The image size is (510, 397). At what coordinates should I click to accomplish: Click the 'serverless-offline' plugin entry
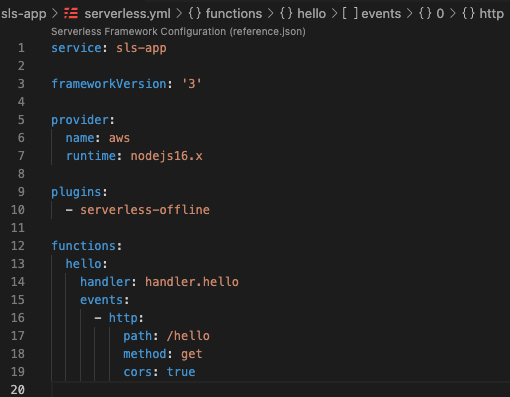[145, 210]
